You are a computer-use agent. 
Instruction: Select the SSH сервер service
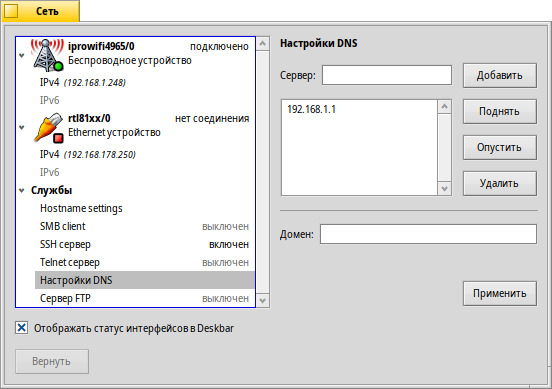[144, 244]
